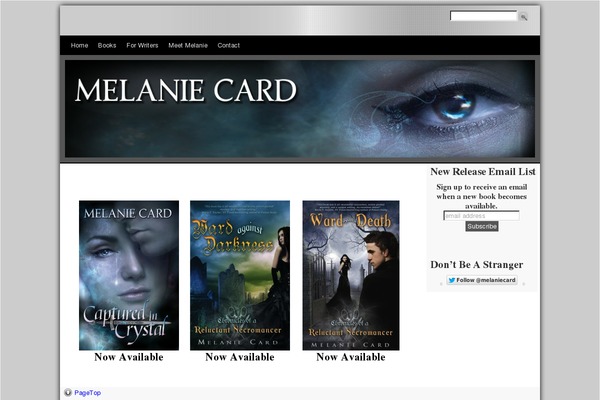This screenshot has height=400, width=600.
Task: Click the search magnifier icon
Action: pyautogui.click(x=523, y=17)
